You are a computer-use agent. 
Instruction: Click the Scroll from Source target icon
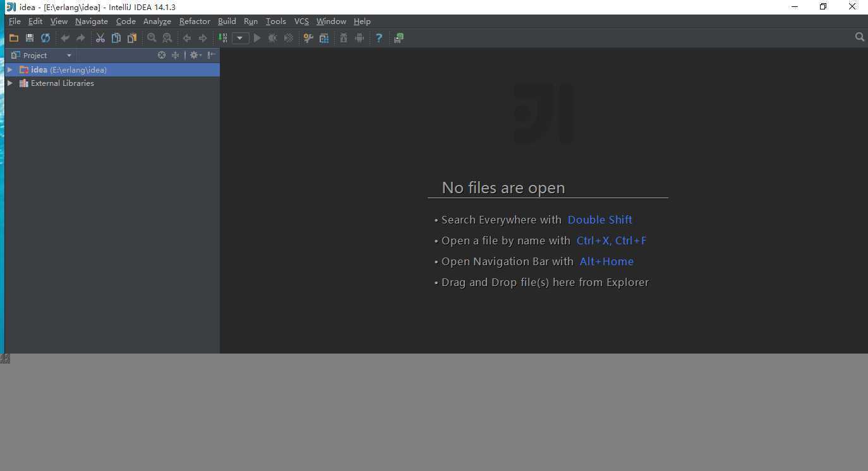coord(162,55)
